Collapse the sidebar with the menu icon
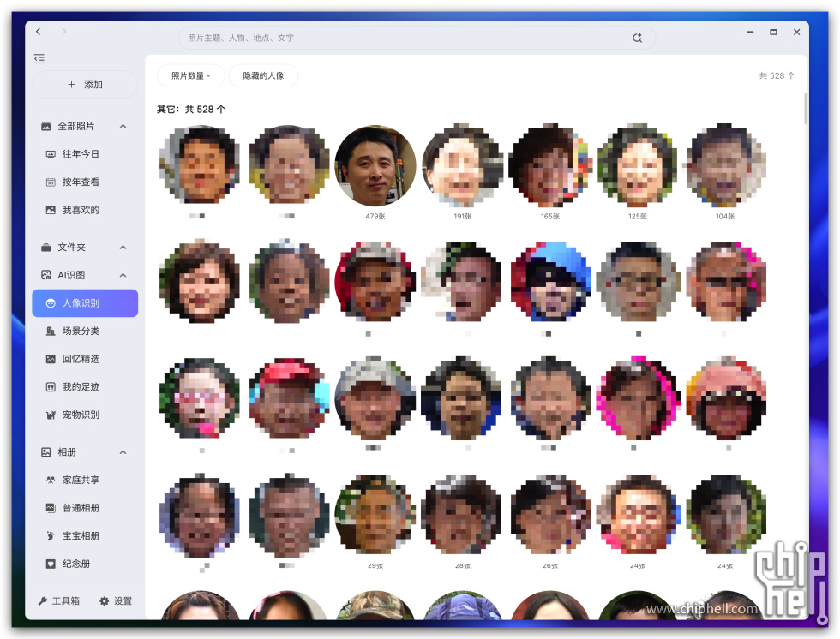840x639 pixels. [x=39, y=59]
